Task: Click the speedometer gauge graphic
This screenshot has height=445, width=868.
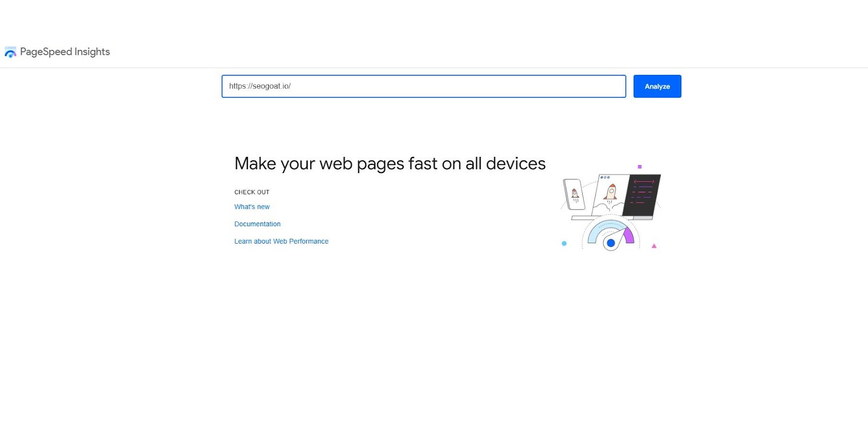Action: click(x=611, y=234)
